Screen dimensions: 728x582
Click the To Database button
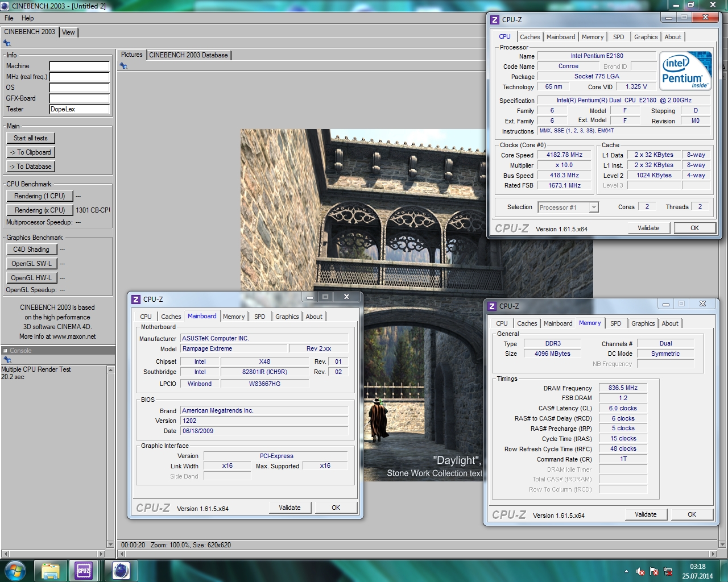[31, 167]
